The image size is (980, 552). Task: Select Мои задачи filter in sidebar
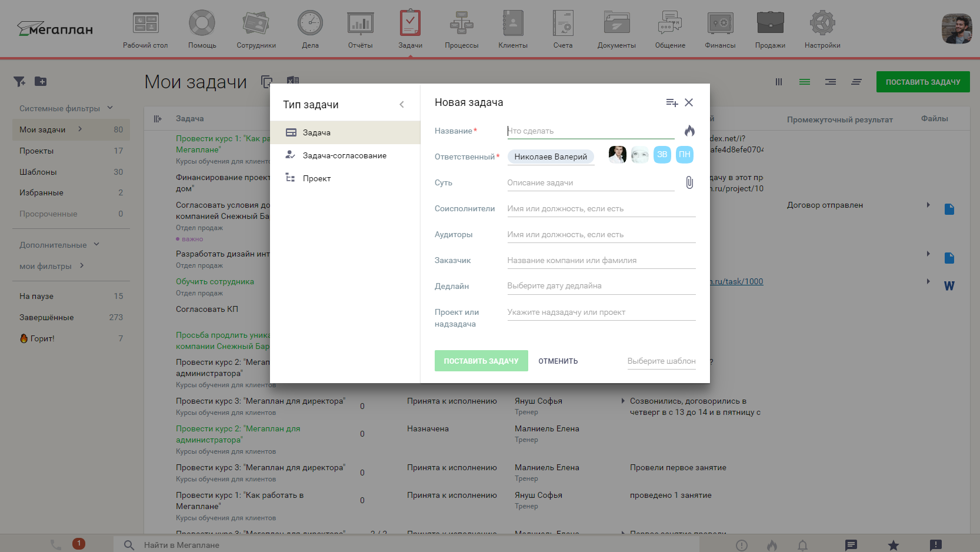click(x=71, y=129)
